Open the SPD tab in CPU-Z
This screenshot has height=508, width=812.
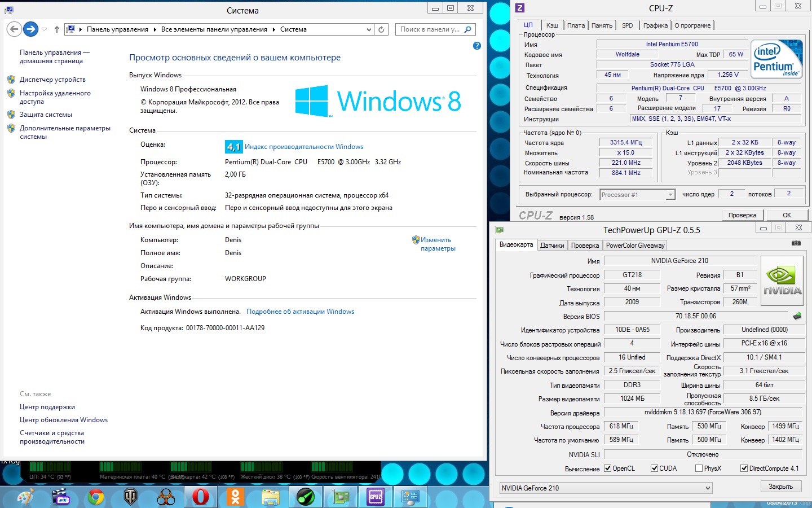point(628,25)
